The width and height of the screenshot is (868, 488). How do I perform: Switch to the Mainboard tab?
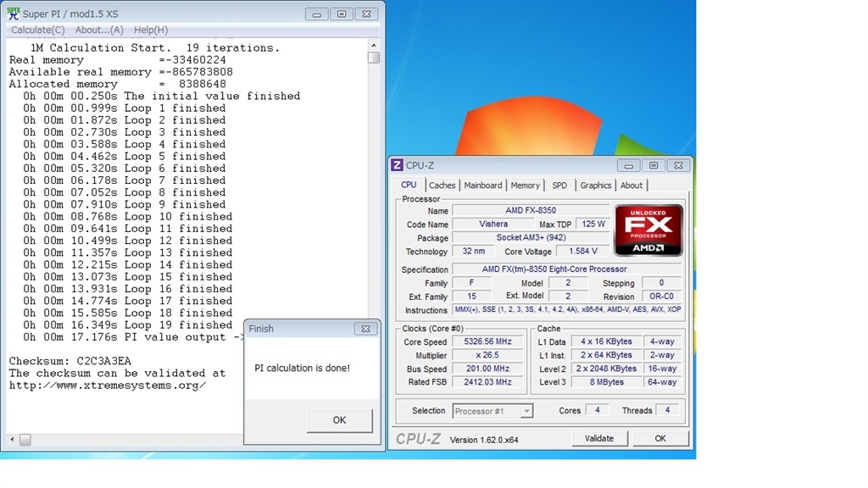(x=482, y=186)
